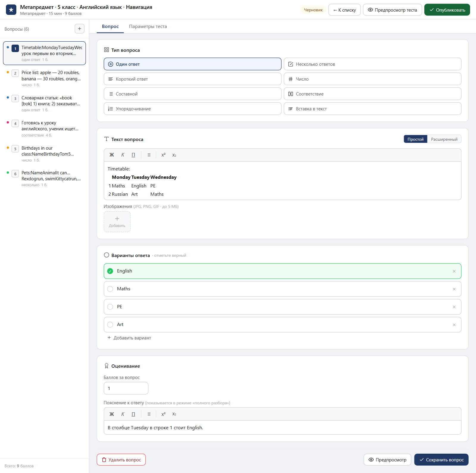
Task: Add a new question with the plus icon
Action: point(79,29)
